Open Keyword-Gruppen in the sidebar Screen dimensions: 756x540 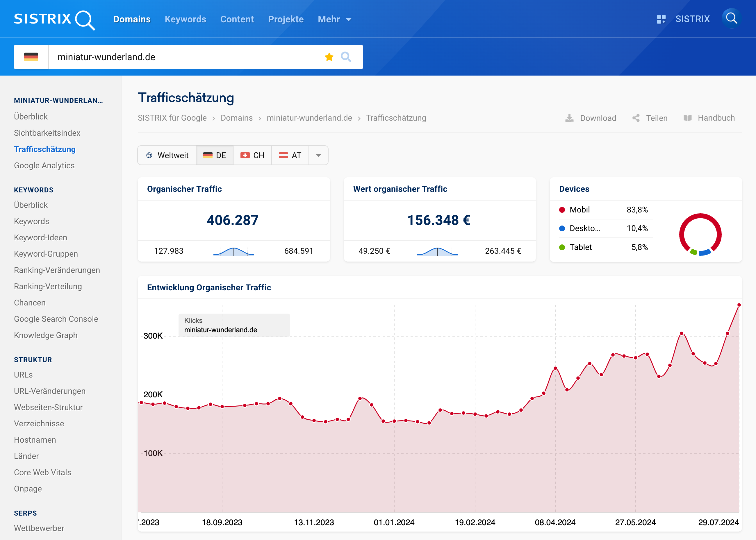click(x=46, y=254)
